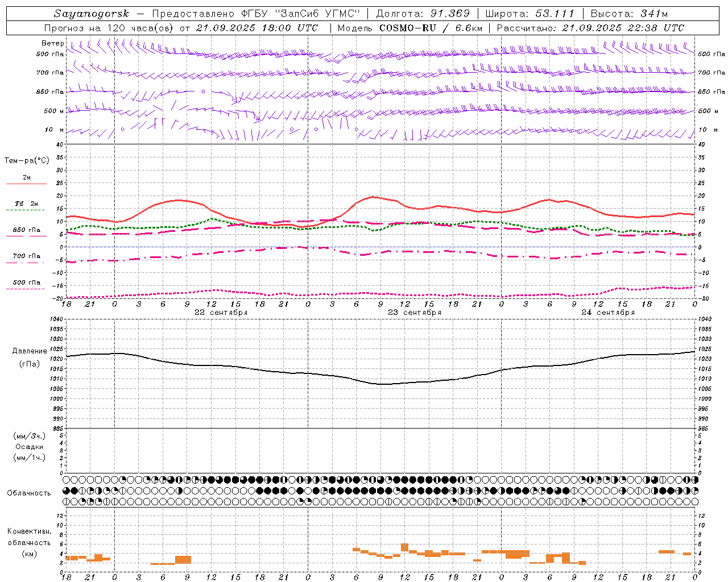
Task: Click the line sample under '2м' legend
Action: 26,184
